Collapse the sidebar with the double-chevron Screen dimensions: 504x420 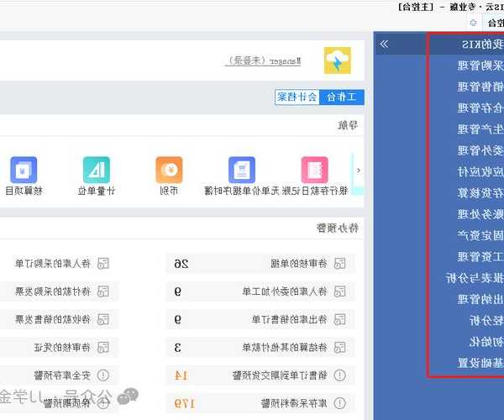[384, 43]
